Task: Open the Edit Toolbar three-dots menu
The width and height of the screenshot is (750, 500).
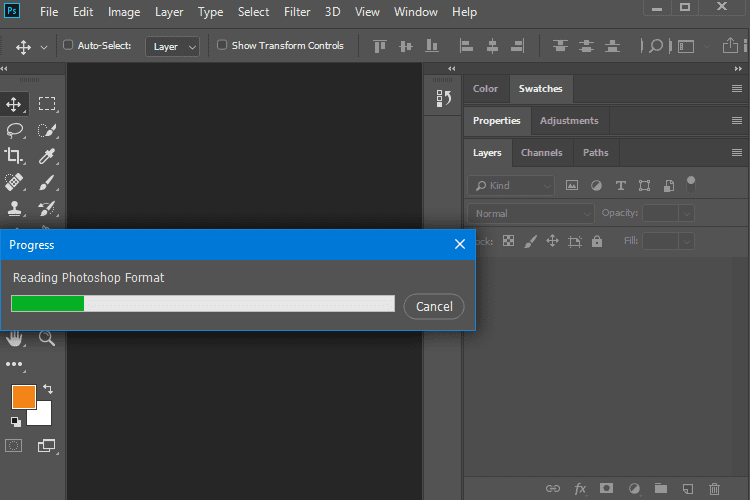Action: [x=14, y=364]
